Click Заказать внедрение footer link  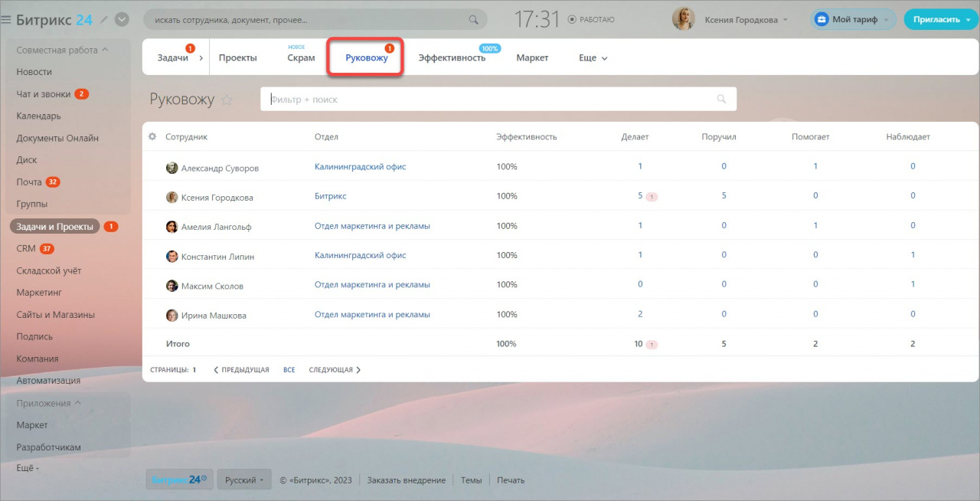click(x=406, y=480)
